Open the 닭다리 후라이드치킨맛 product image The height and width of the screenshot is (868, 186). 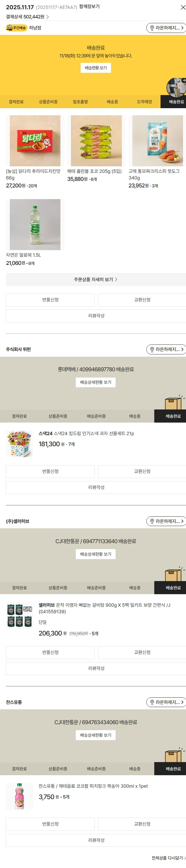[x=35, y=140]
